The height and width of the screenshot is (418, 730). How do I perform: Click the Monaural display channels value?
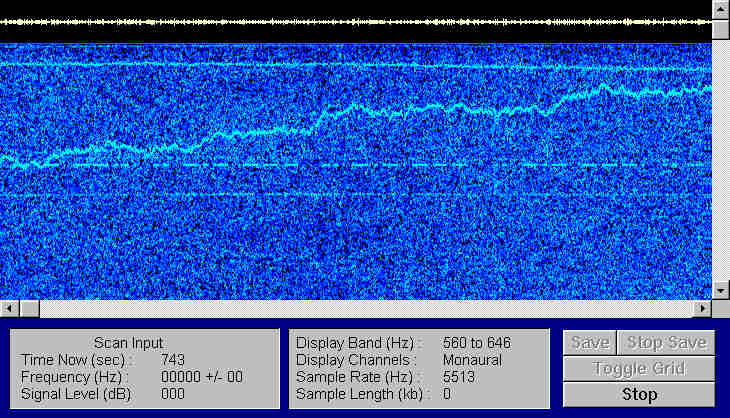tap(472, 360)
